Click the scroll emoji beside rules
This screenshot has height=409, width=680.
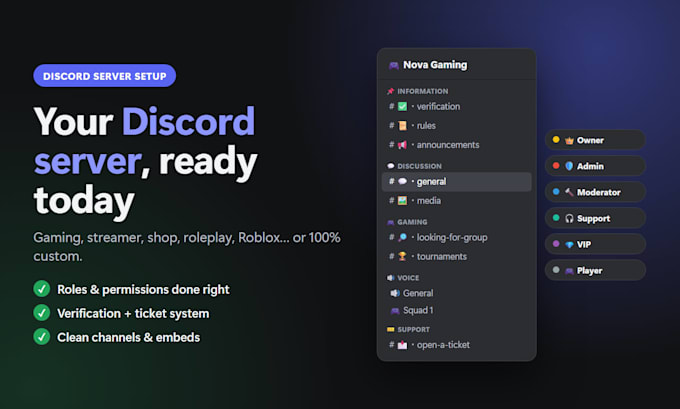(x=402, y=125)
